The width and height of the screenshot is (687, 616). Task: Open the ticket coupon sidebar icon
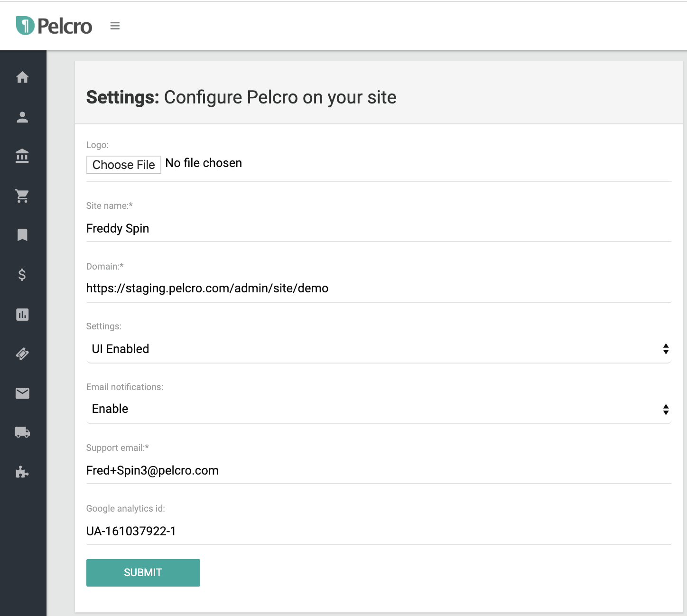[x=22, y=354]
